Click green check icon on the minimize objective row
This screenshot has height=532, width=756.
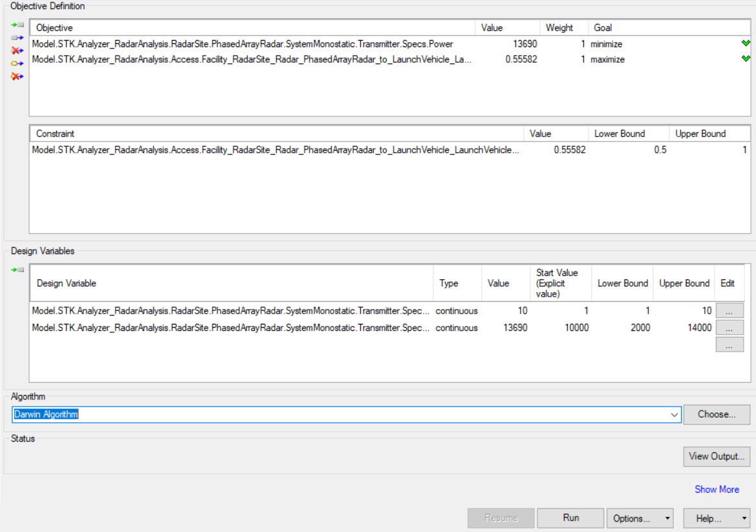[x=746, y=44]
